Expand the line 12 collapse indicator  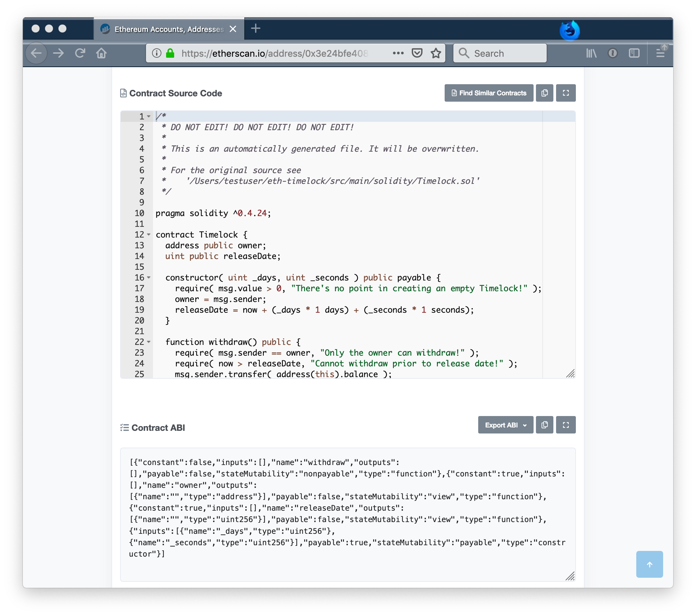pyautogui.click(x=150, y=234)
